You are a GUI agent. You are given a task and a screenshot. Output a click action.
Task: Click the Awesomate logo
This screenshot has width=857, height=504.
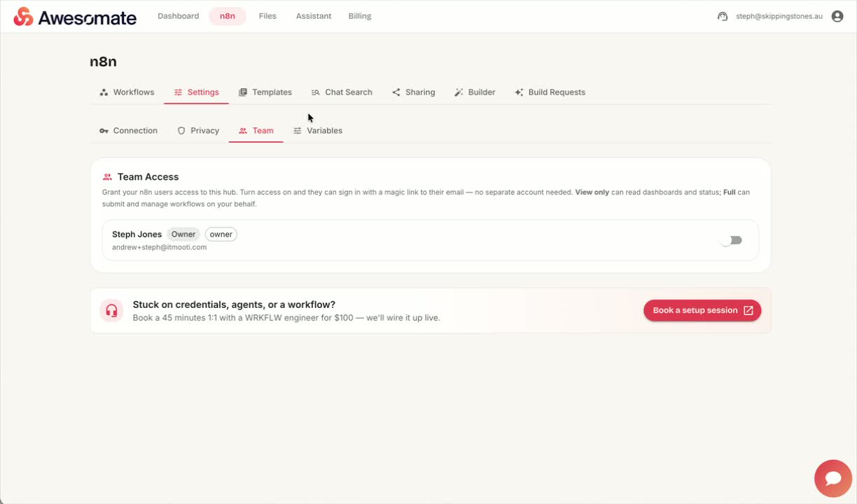(x=75, y=17)
